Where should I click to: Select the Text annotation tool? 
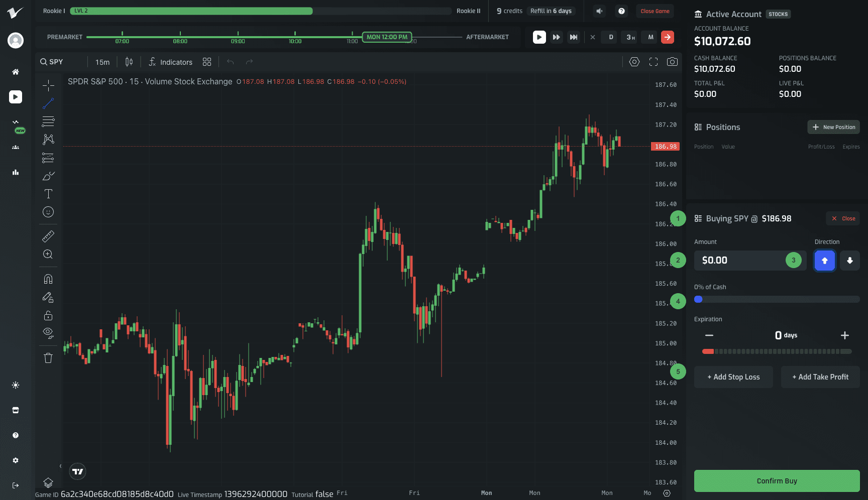coord(48,194)
